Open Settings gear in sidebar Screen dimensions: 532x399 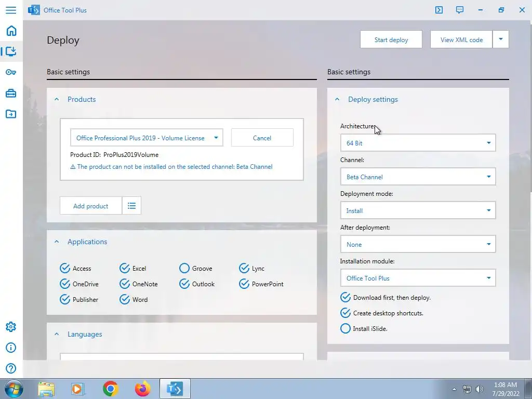(11, 327)
